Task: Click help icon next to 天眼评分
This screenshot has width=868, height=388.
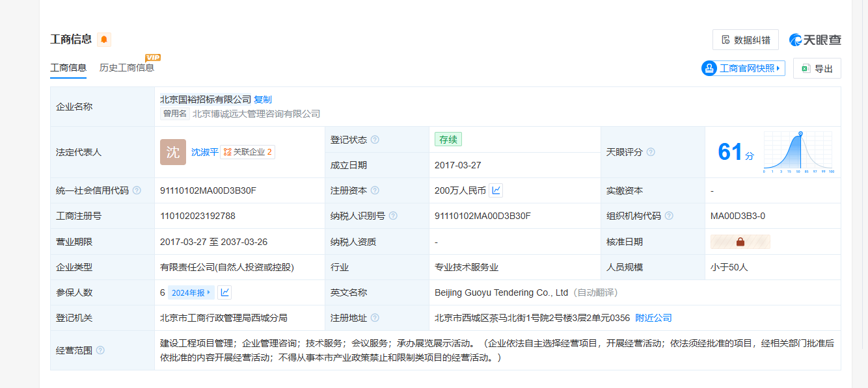Action: pyautogui.click(x=651, y=152)
